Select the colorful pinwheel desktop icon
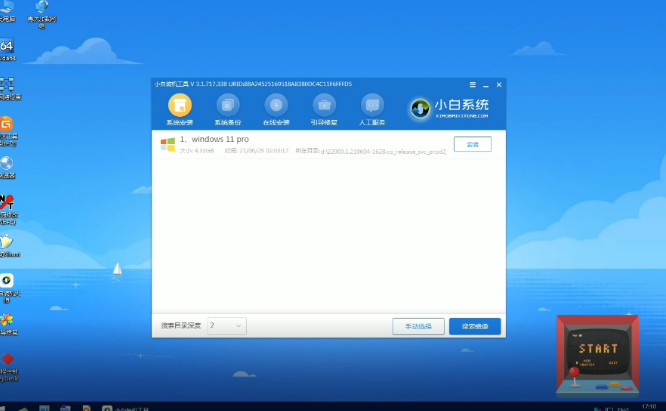This screenshot has height=411, width=666. coord(7,324)
